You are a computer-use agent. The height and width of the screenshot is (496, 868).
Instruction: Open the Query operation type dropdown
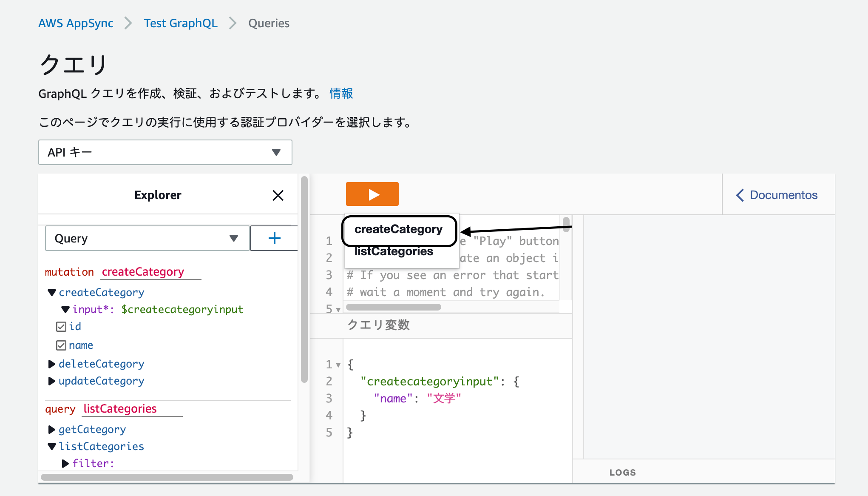147,238
